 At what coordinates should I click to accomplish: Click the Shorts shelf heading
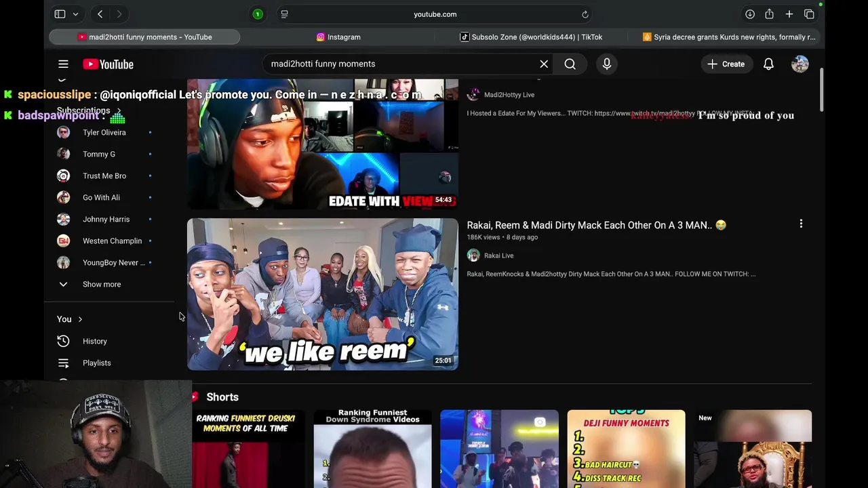click(222, 397)
